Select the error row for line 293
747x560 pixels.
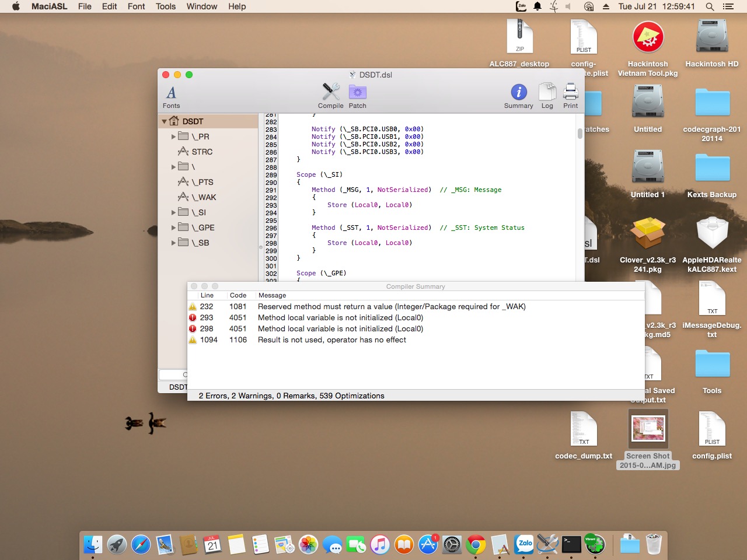pos(416,317)
